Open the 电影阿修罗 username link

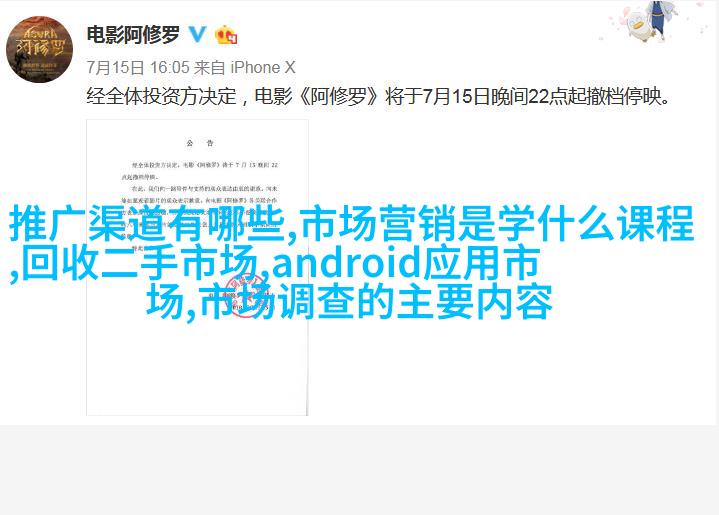pos(133,34)
